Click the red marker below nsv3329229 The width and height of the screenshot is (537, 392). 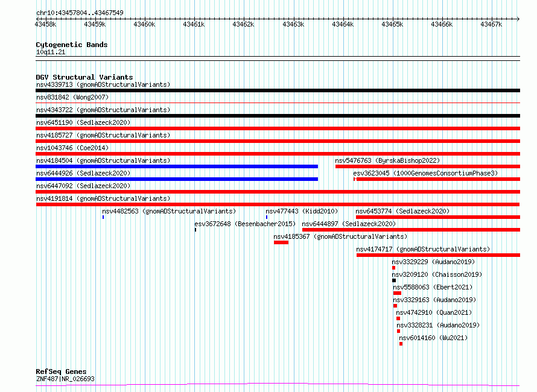coord(394,268)
